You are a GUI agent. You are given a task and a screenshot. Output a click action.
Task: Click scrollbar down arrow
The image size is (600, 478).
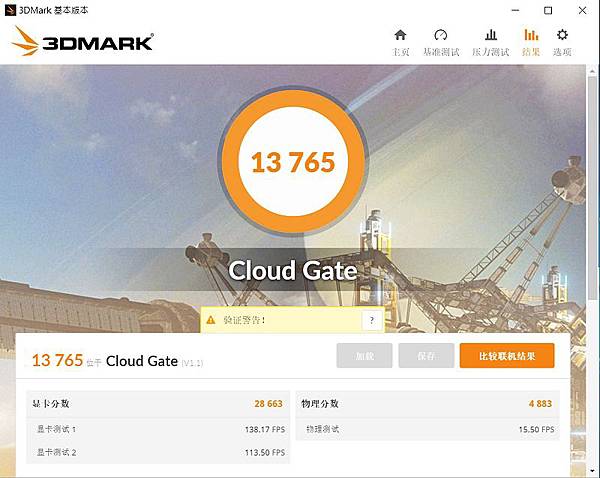coord(593,470)
